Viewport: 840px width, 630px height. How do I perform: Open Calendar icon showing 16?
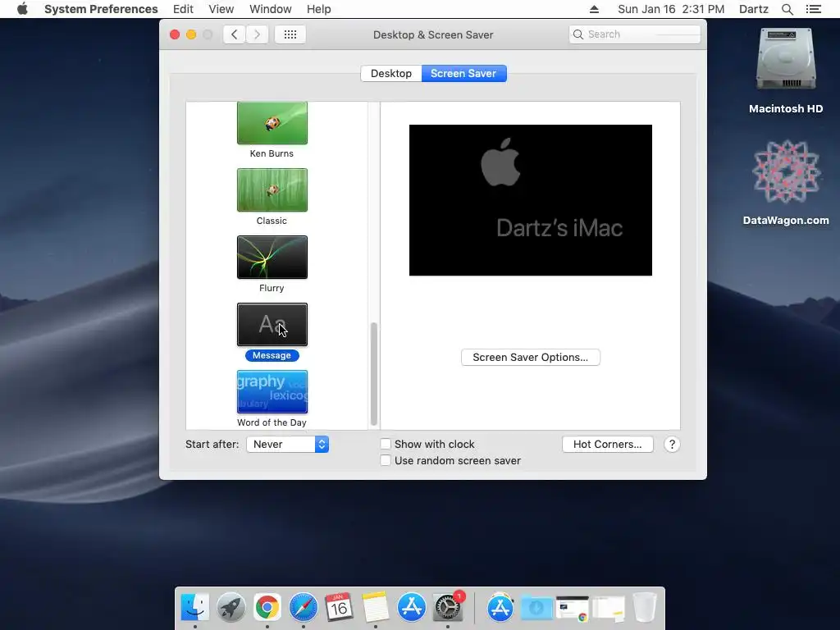339,607
